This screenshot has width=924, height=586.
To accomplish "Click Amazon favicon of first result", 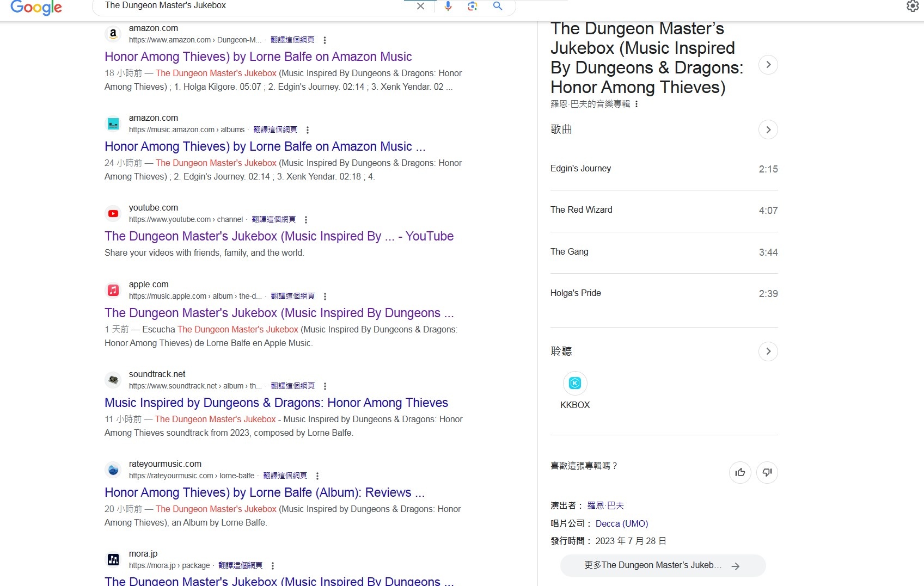I will (x=113, y=34).
